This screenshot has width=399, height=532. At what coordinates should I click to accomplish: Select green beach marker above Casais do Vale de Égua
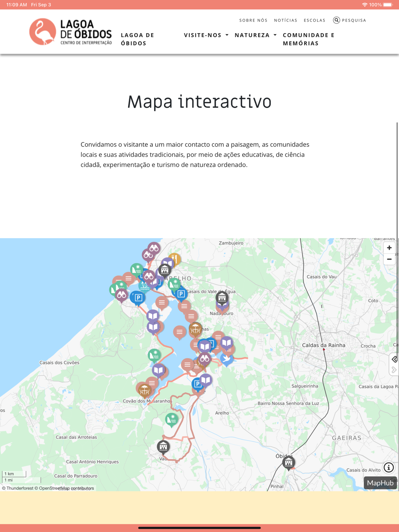pos(174,284)
